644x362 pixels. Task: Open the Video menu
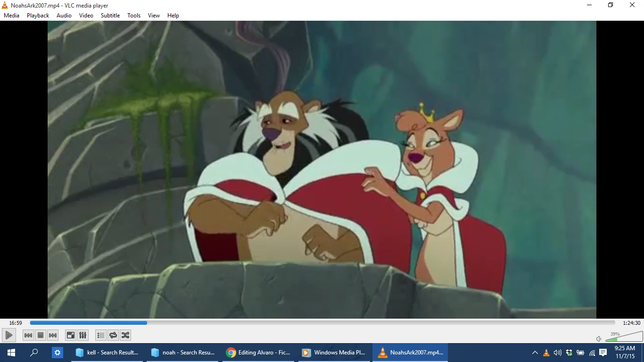point(86,16)
